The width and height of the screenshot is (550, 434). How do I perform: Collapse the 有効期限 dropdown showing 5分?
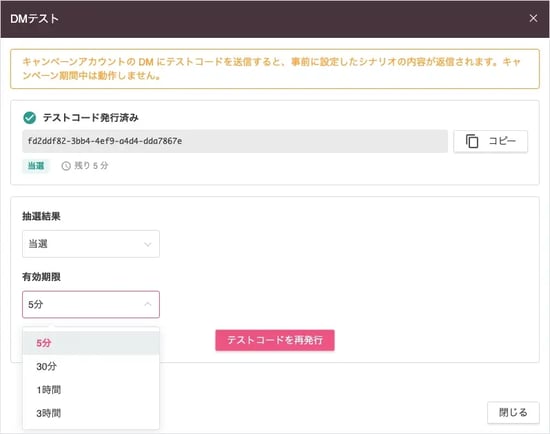pos(91,305)
